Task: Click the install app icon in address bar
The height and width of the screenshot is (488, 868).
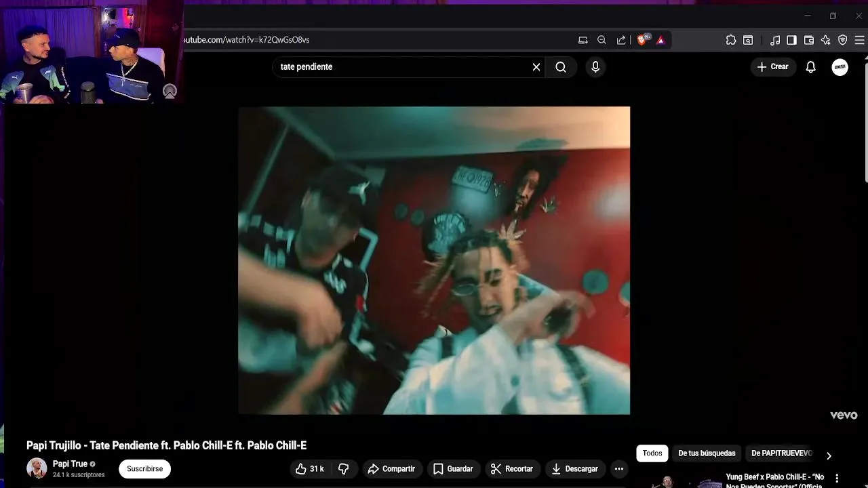Action: [x=583, y=40]
